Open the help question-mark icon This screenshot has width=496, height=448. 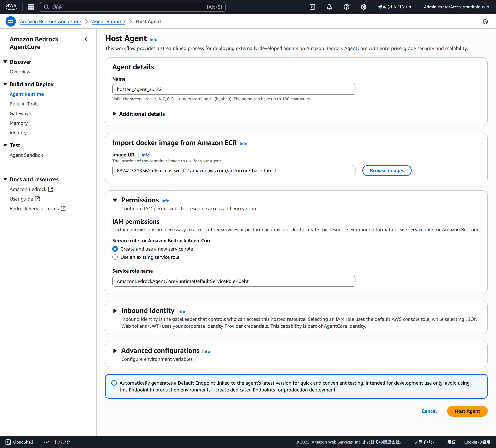coord(346,7)
